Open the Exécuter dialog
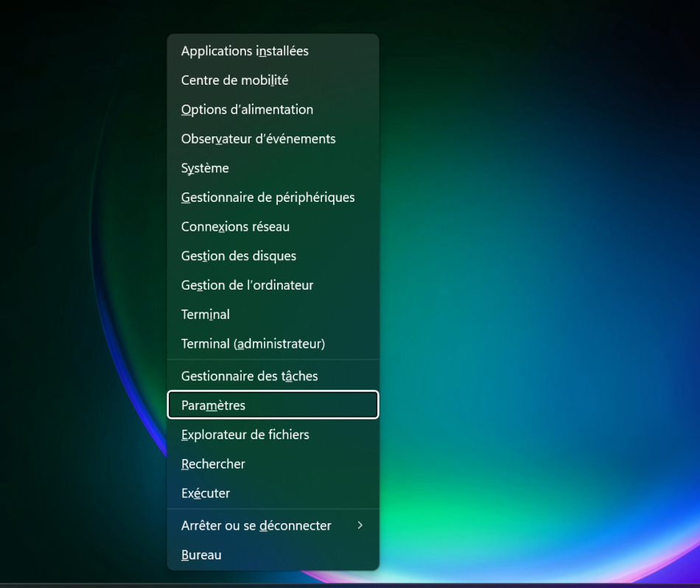The image size is (700, 588). (206, 493)
